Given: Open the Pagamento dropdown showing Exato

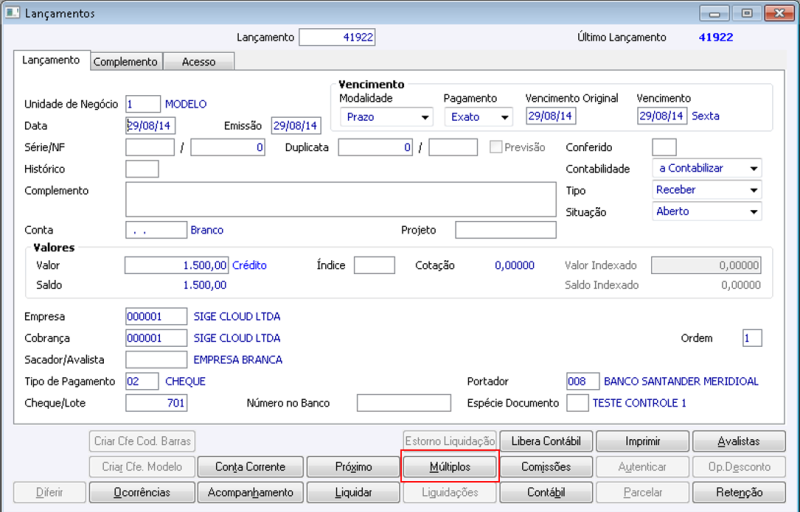Looking at the screenshot, I should [x=478, y=117].
